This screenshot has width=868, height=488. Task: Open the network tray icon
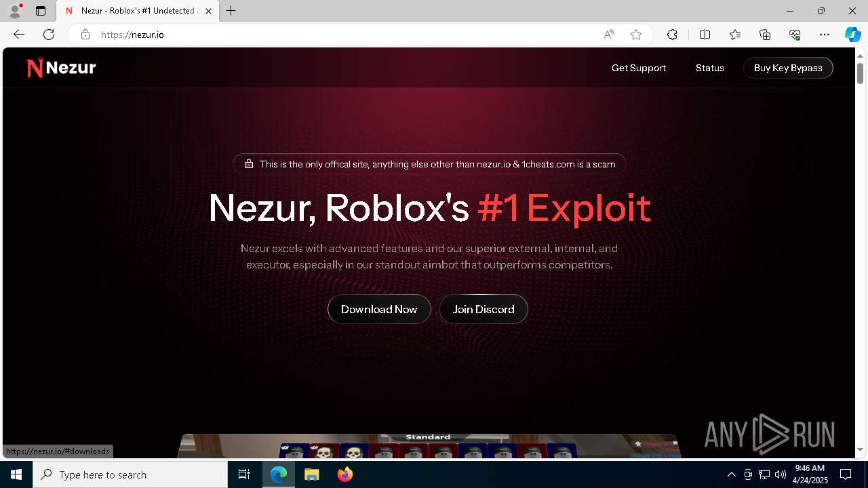pos(764,474)
